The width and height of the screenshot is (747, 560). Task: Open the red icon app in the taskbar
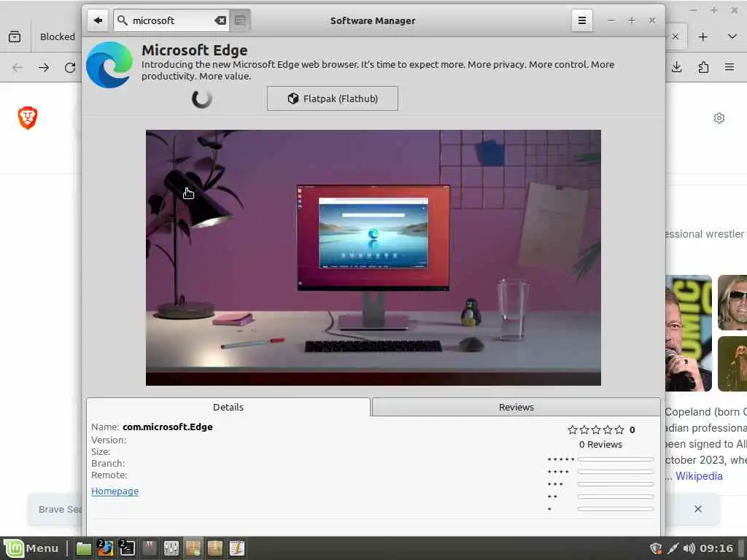click(149, 548)
